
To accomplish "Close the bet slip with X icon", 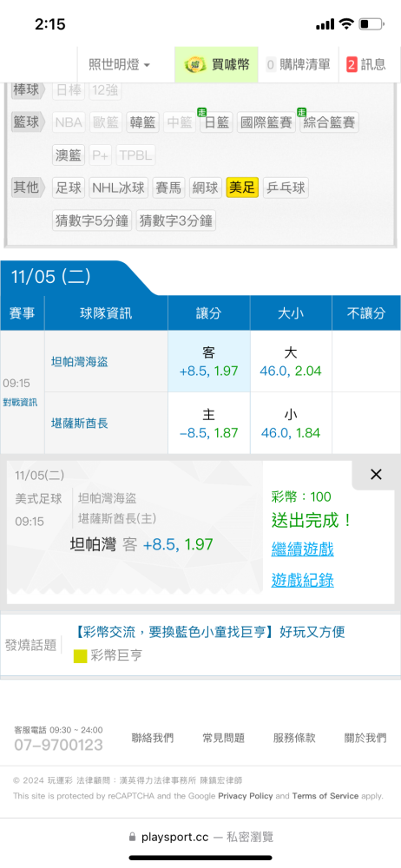I will pyautogui.click(x=376, y=475).
